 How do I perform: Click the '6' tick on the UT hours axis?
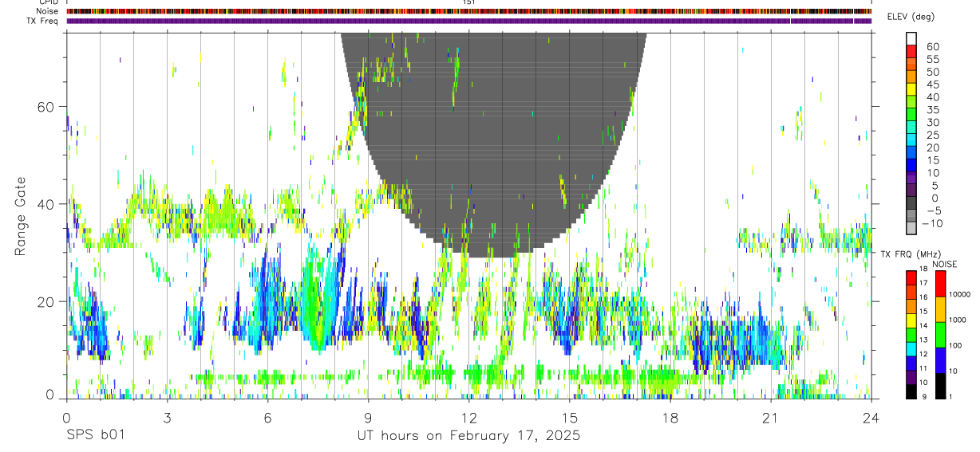[x=268, y=417]
